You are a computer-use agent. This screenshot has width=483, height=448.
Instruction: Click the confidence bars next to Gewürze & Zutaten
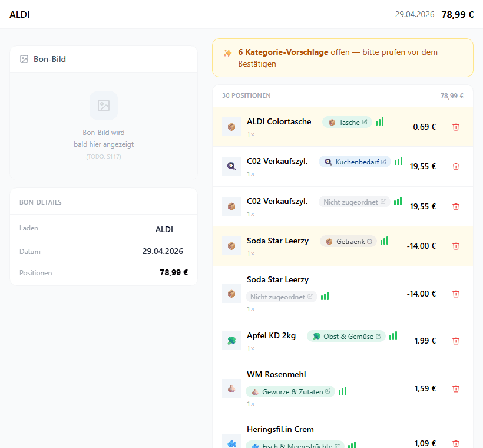click(x=343, y=391)
